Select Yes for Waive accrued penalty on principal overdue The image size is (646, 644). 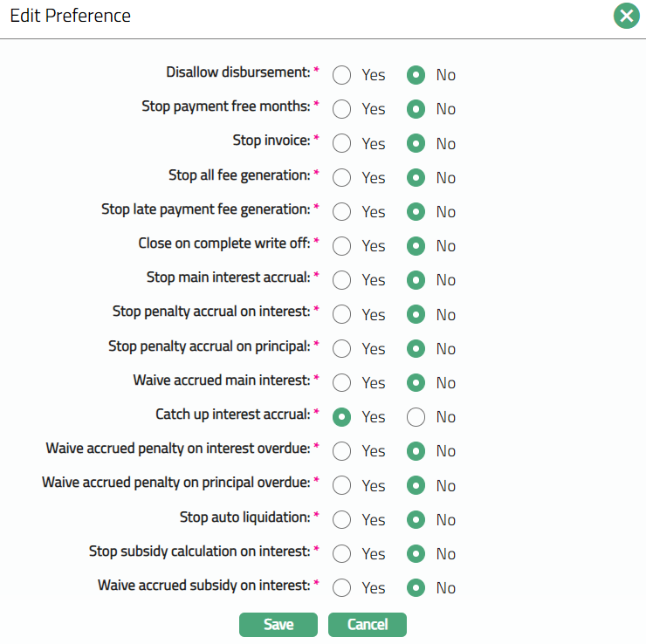pyautogui.click(x=342, y=486)
